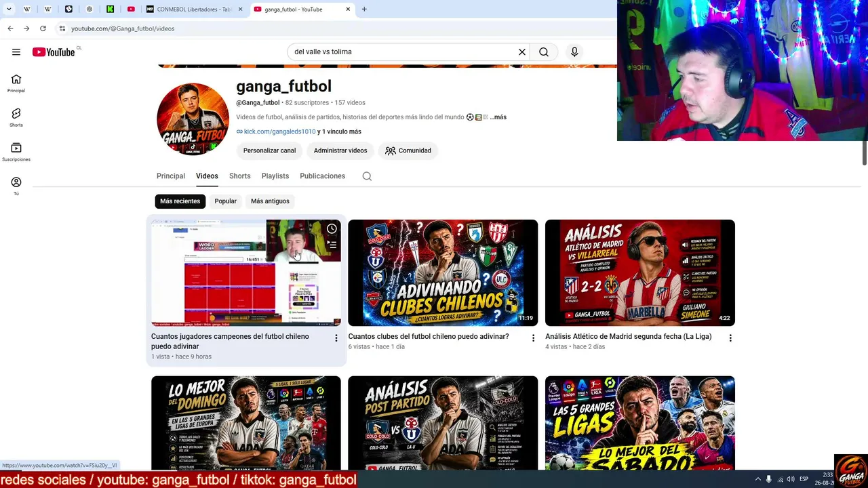Open options for 'Cuantos clubes del futbol chileno' video
This screenshot has width=868, height=488.
tap(533, 338)
